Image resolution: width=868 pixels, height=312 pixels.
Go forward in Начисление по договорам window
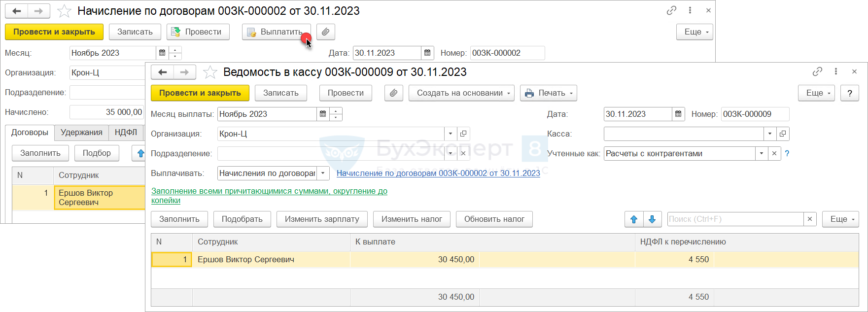(39, 11)
